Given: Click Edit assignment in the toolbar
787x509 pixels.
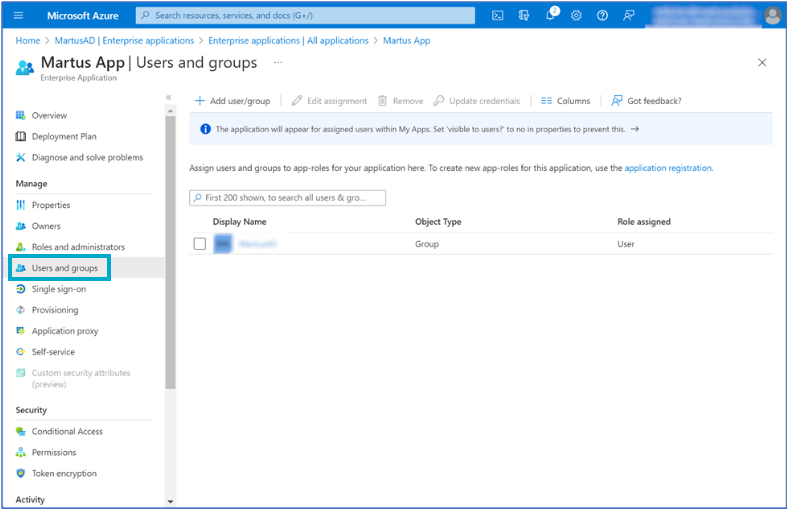Looking at the screenshot, I should 329,101.
